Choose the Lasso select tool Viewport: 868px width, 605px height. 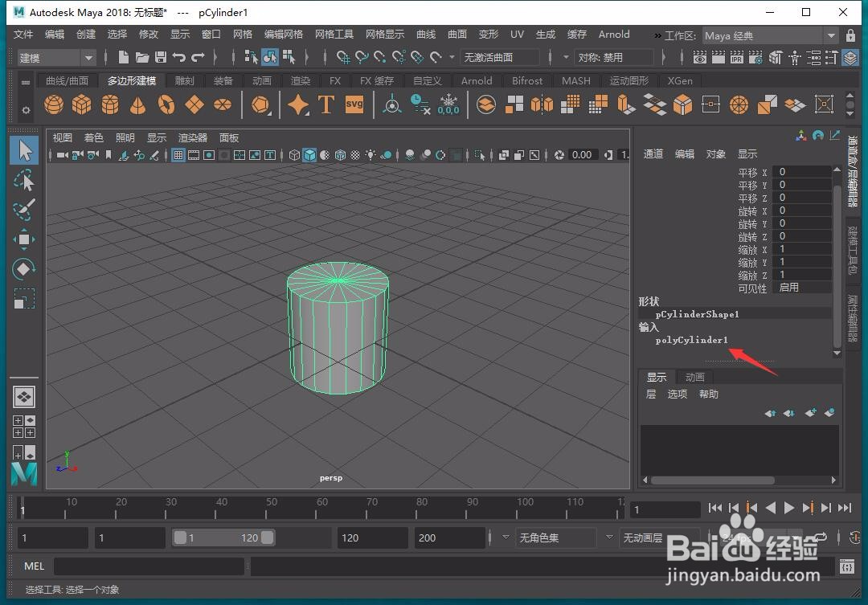pos(24,181)
